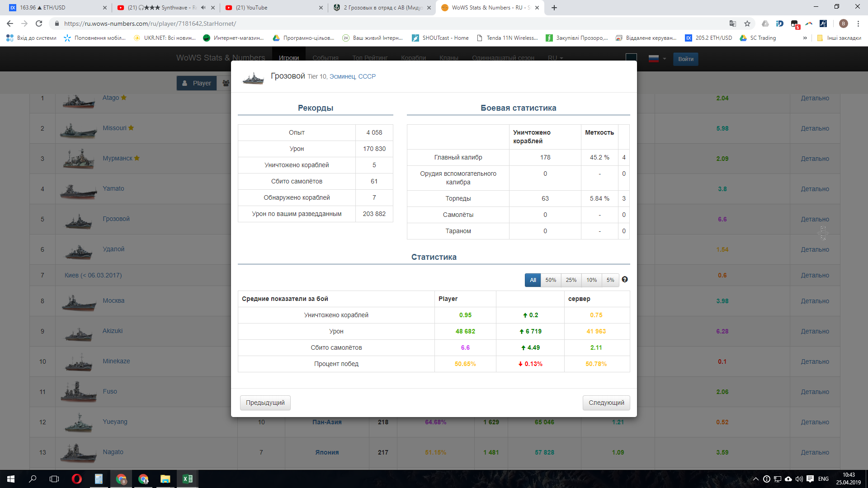Click the ENG keyboard language indicator
This screenshot has width=868, height=488.
pos(823,479)
